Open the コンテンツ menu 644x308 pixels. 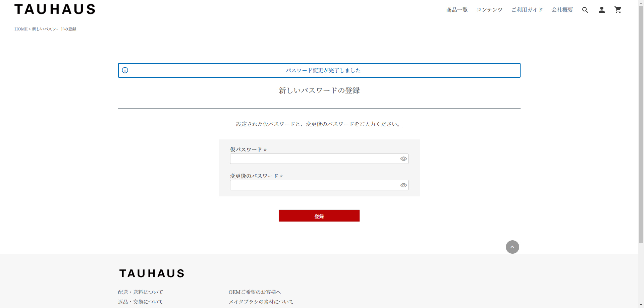(489, 10)
